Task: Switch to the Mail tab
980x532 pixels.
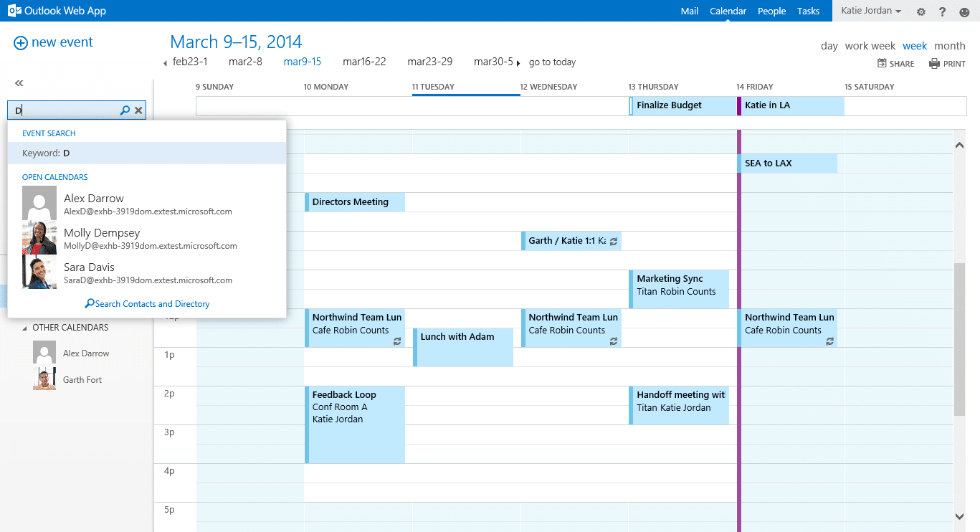Action: click(689, 11)
